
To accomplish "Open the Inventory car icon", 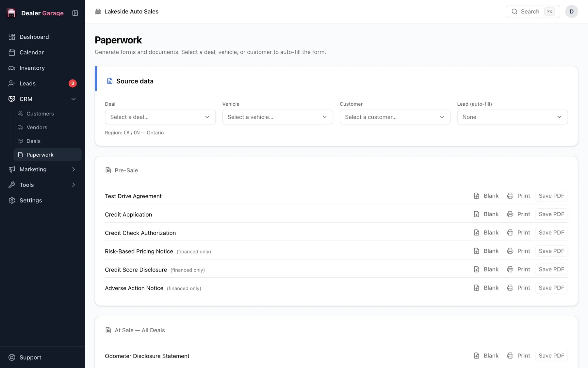I will (x=12, y=68).
